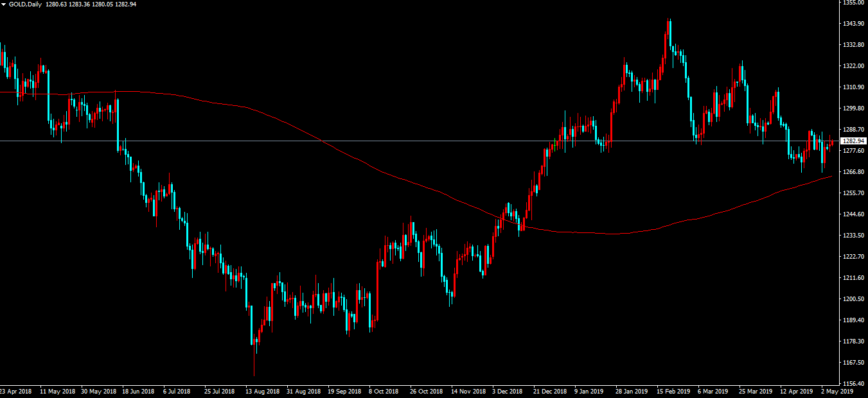
Task: Click the 15 Feb 2019 date label
Action: click(x=673, y=390)
